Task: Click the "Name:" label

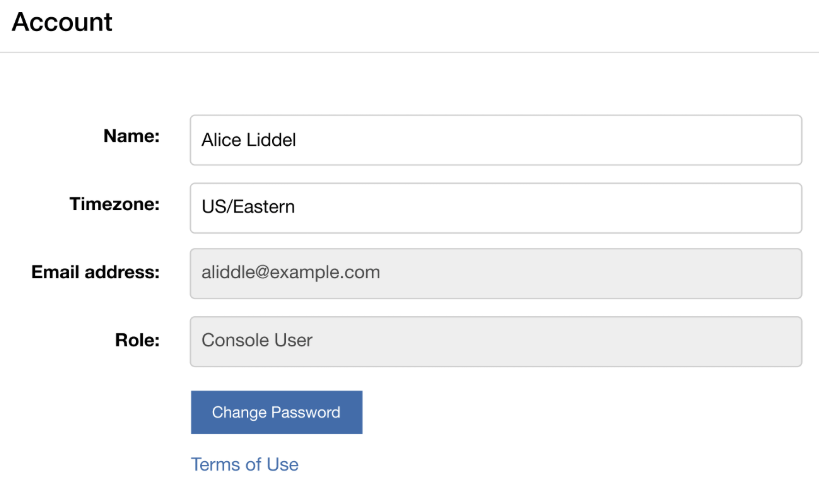Action: [x=132, y=136]
